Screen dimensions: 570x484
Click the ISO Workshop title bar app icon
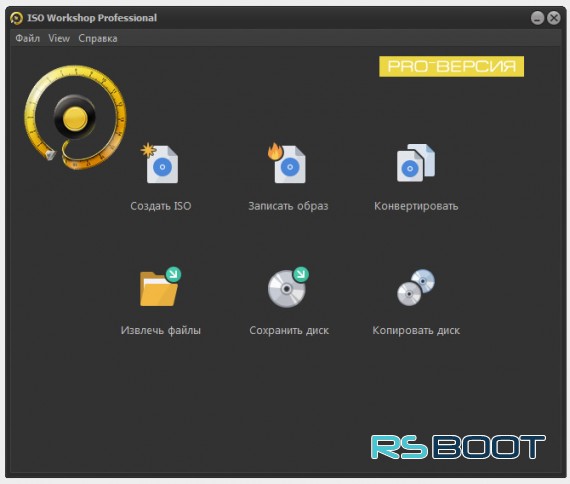point(16,18)
